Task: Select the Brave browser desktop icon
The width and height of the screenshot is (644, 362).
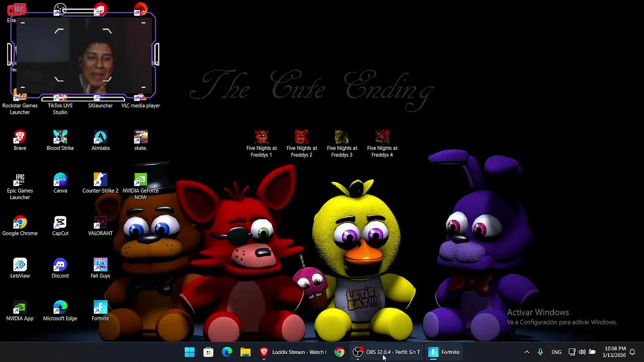Action: (20, 140)
